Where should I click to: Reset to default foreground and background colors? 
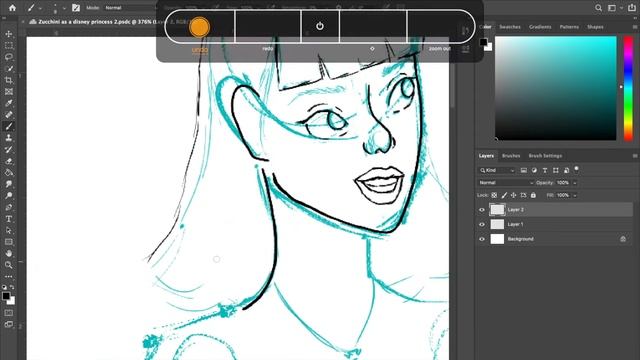[4, 287]
